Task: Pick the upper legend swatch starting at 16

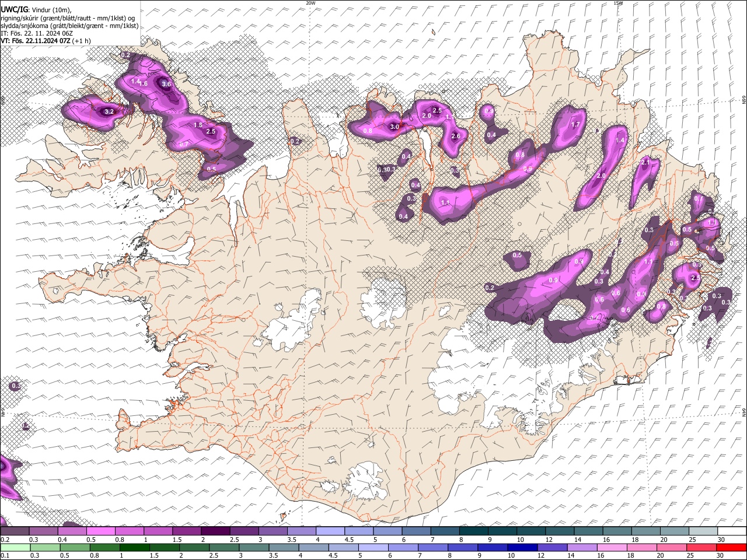Action: [616, 531]
